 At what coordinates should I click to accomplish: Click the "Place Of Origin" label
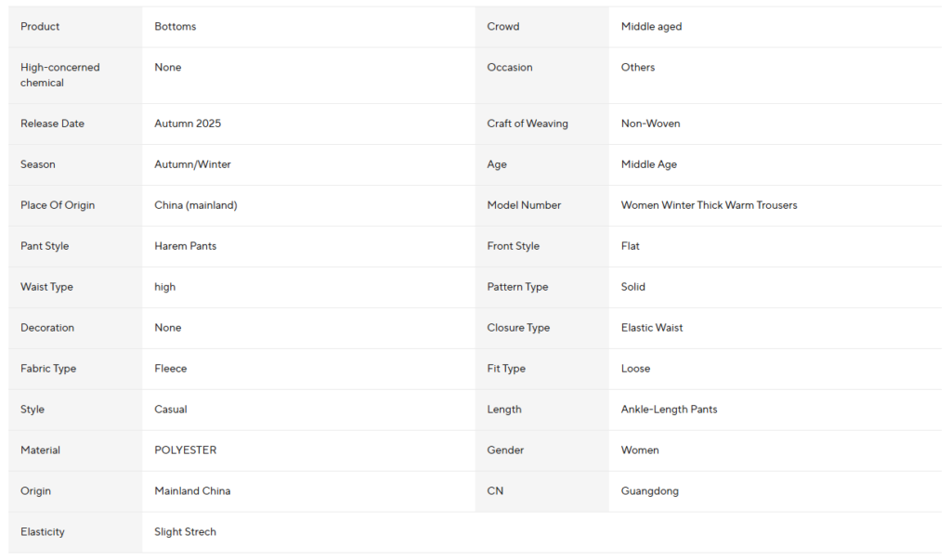(58, 205)
